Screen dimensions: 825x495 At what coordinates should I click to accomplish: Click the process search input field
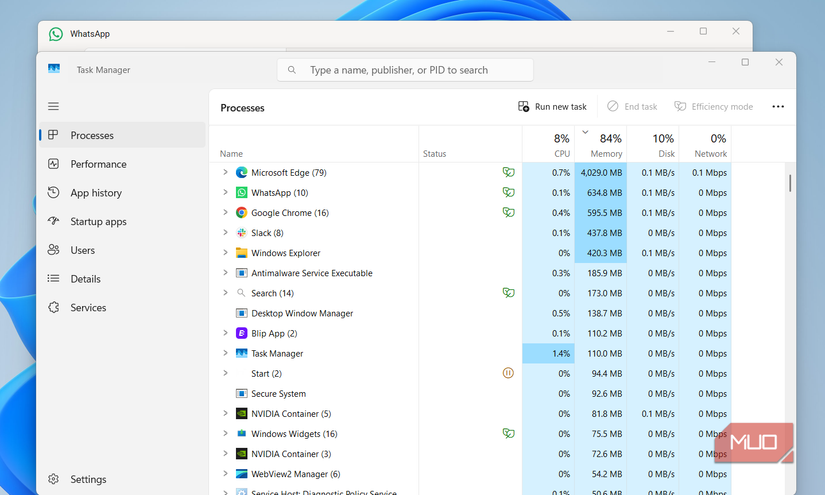pyautogui.click(x=405, y=70)
